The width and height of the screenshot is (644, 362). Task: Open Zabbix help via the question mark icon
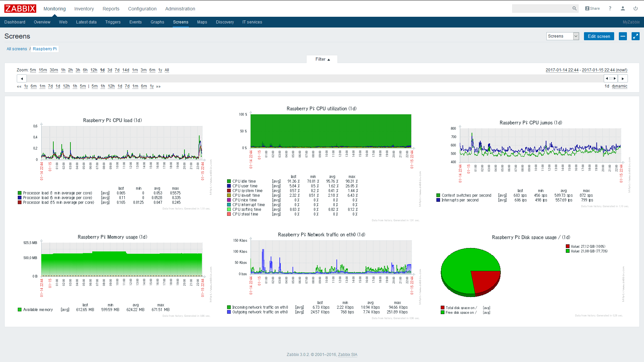(610, 8)
